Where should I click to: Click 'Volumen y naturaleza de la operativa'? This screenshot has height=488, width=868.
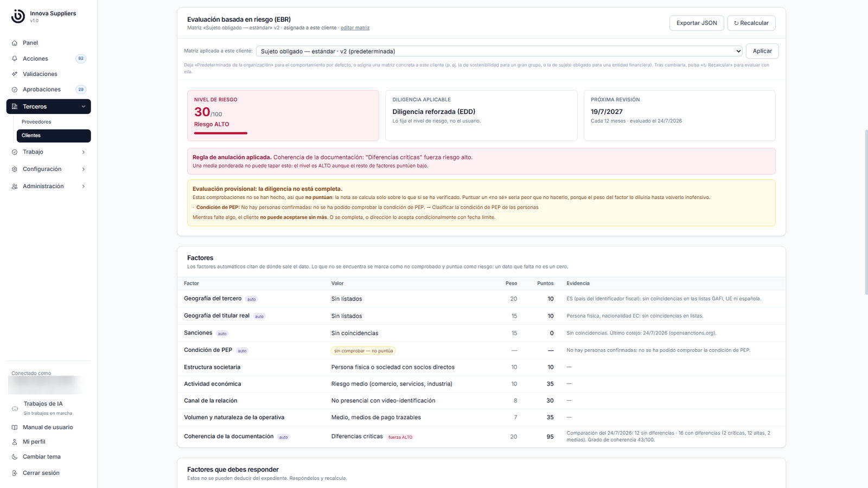point(234,418)
